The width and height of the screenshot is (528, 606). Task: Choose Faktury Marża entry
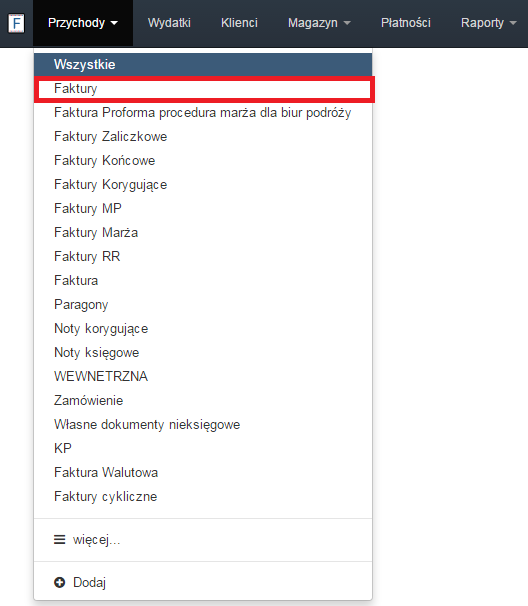click(x=203, y=232)
